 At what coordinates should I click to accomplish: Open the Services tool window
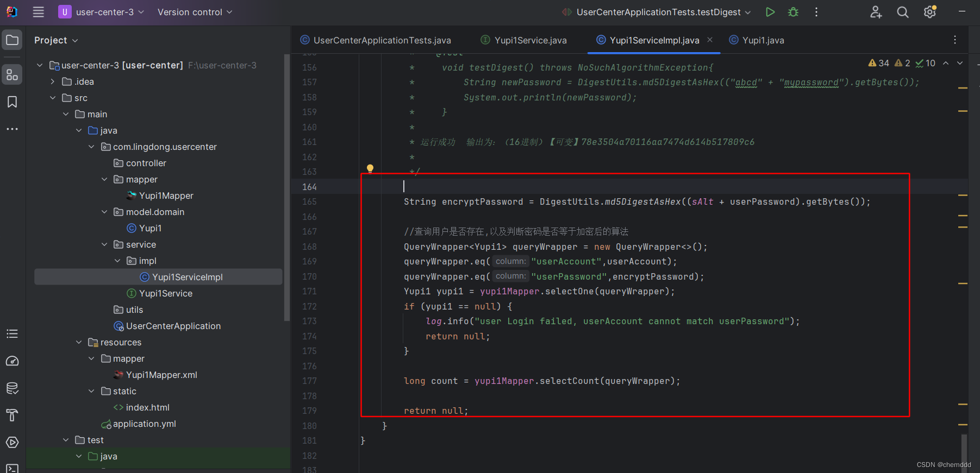pos(12,443)
